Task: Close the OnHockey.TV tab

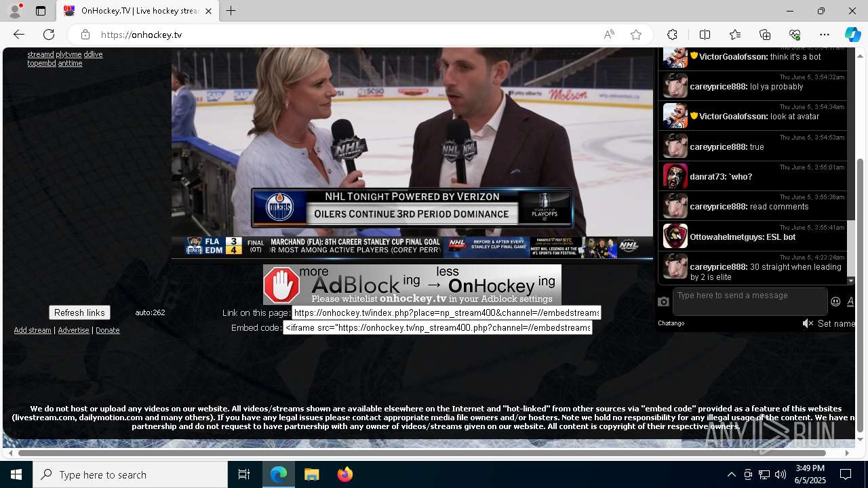Action: coord(208,11)
